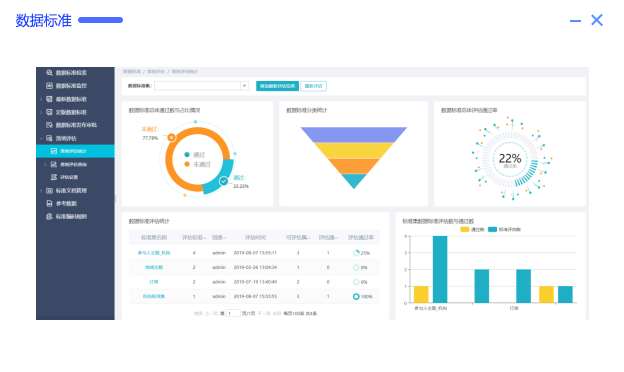Screen dimensions: 624x372
Task: Click the 2019-07-19 13:40:49 timestamp cell
Action: [x=255, y=282]
